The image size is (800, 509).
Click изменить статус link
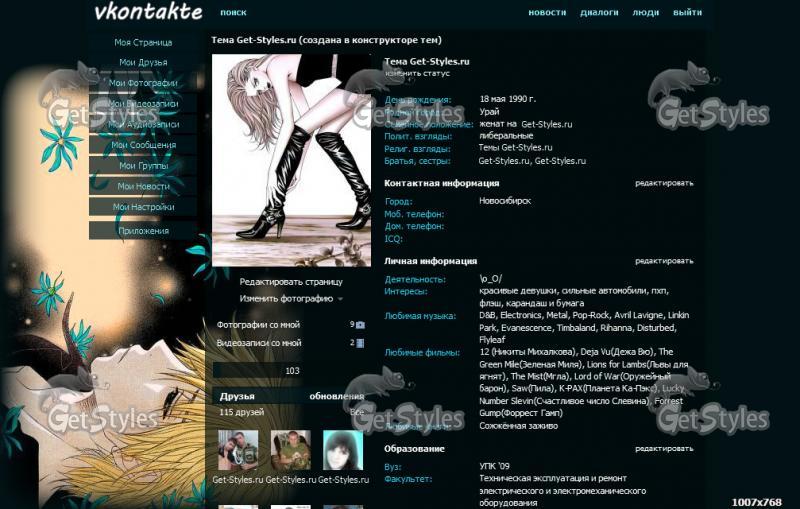coord(417,73)
